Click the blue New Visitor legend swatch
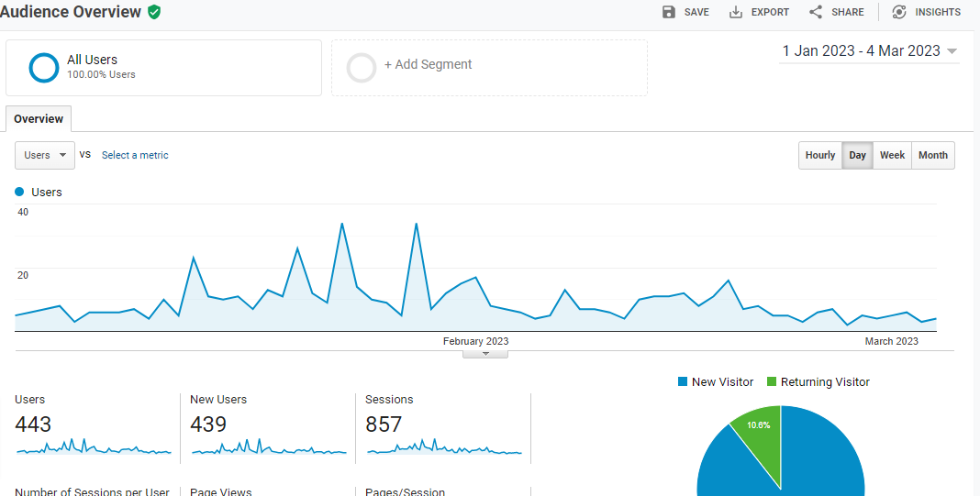This screenshot has height=496, width=980. tap(683, 381)
